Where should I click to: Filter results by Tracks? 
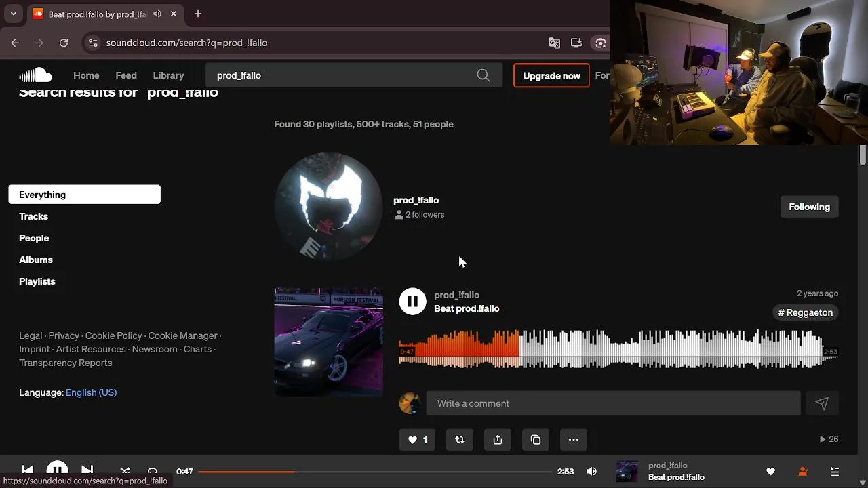pos(34,216)
